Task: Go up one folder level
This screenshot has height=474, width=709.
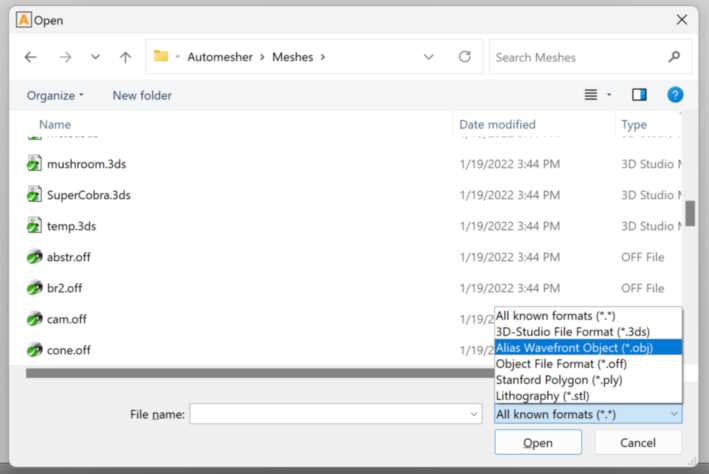Action: click(125, 57)
